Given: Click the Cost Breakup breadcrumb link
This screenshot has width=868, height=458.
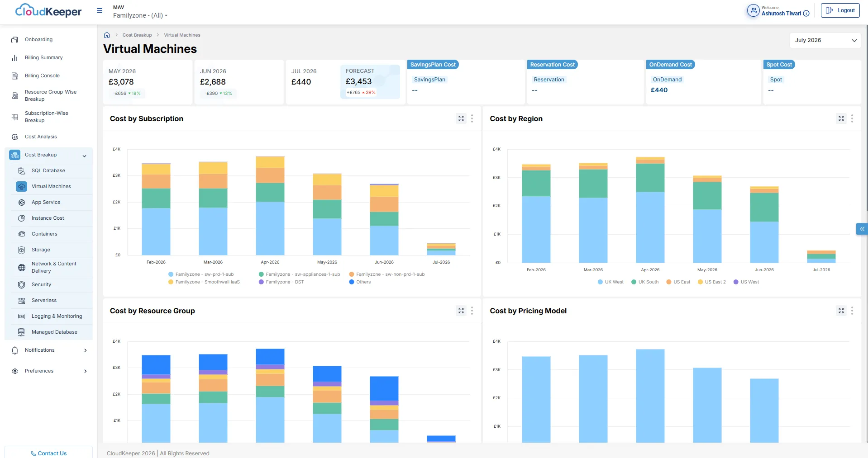Looking at the screenshot, I should [x=137, y=35].
